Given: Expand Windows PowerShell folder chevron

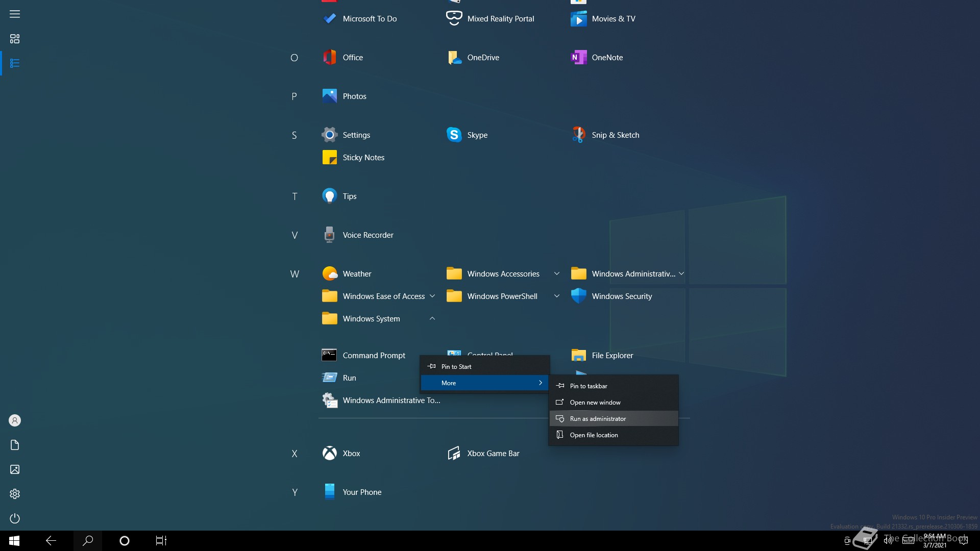Looking at the screenshot, I should tap(557, 296).
